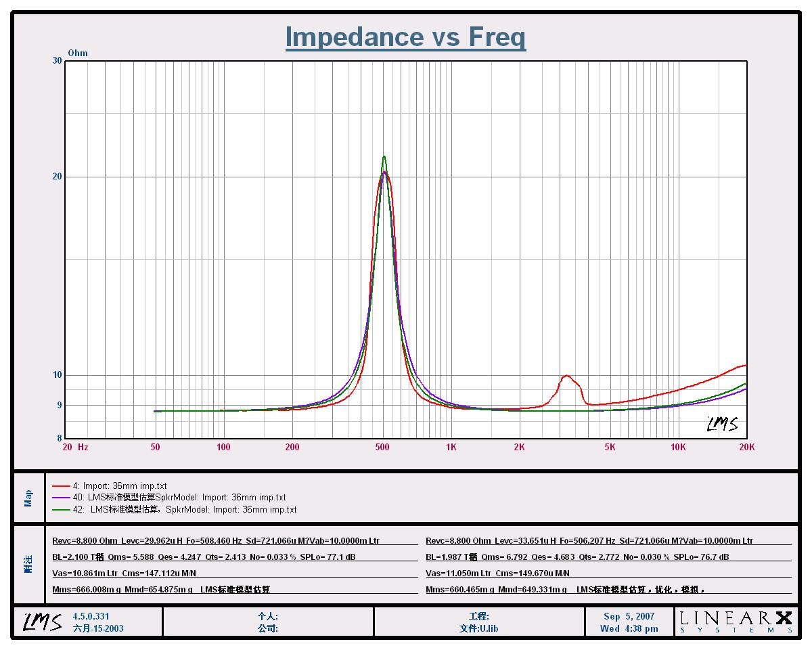The height and width of the screenshot is (650, 812).
Task: Select legend entry 4: Import: 36mm imp.txt
Action: [120, 486]
